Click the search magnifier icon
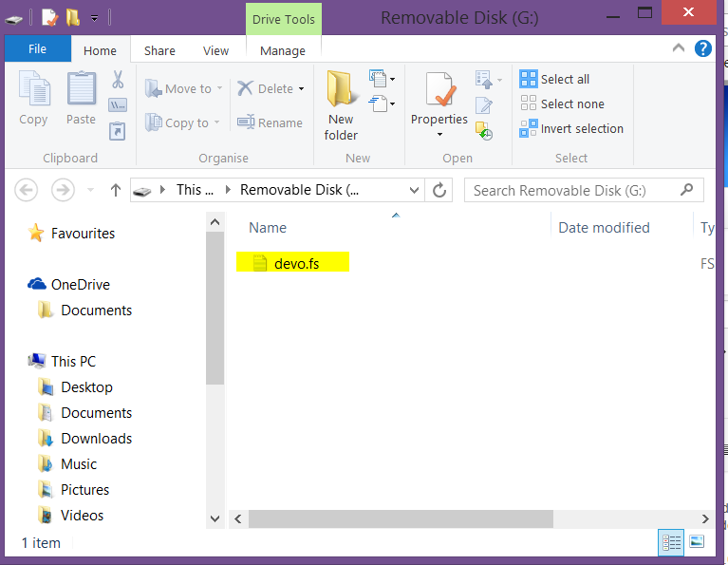 (x=686, y=190)
